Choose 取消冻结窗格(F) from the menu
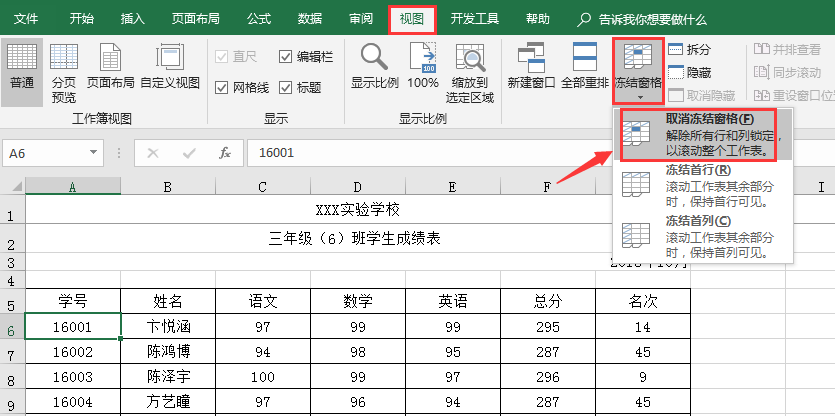 703,135
